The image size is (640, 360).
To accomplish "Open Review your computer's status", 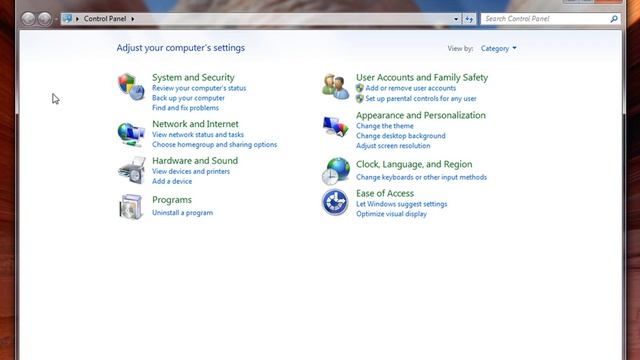I will [199, 88].
